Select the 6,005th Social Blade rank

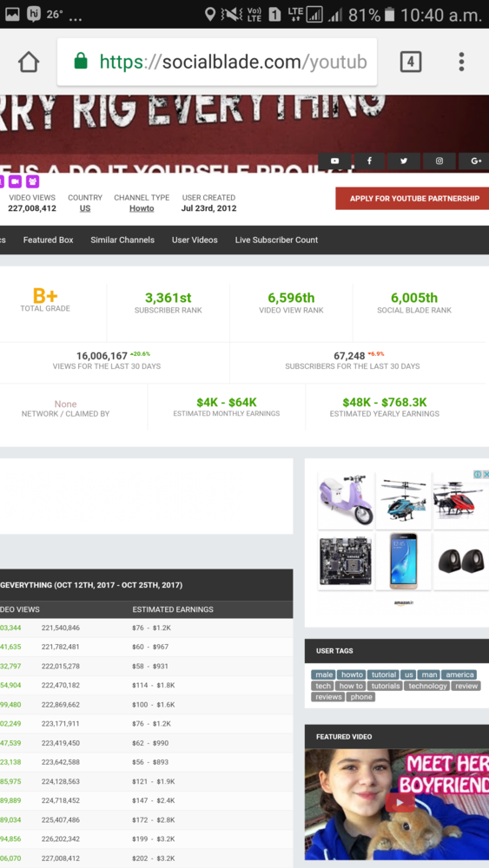pyautogui.click(x=414, y=298)
